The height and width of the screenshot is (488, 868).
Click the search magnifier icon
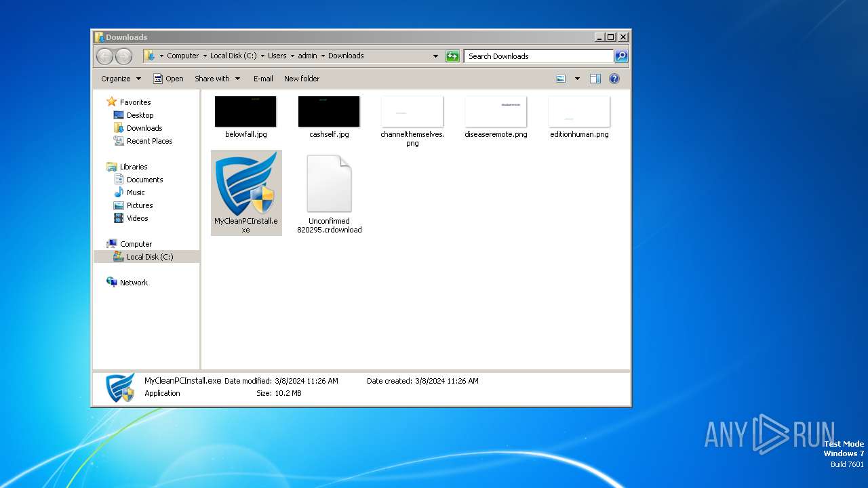pos(621,56)
